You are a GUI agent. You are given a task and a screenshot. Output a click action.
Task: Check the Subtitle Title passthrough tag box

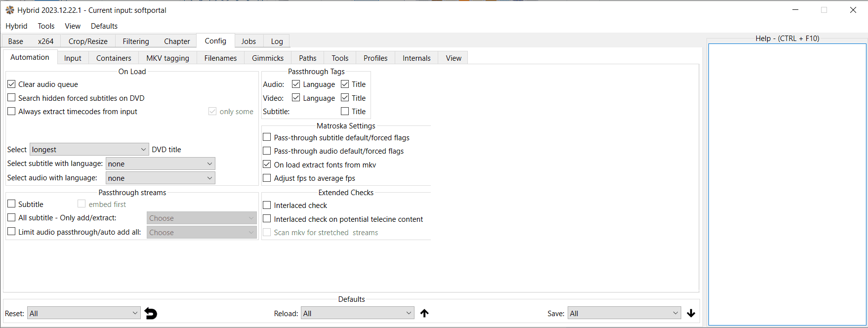pos(345,112)
